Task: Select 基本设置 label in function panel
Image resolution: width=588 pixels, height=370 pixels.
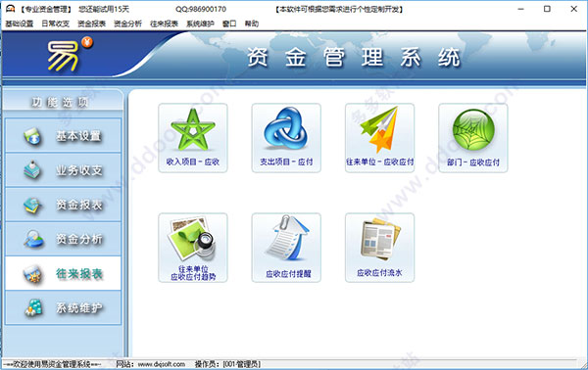Action: (x=78, y=135)
